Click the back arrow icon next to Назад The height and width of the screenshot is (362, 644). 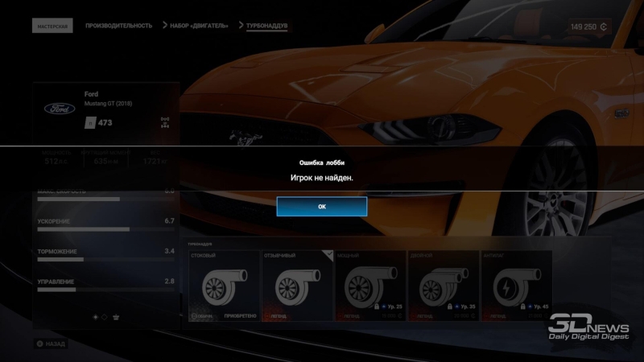[39, 343]
